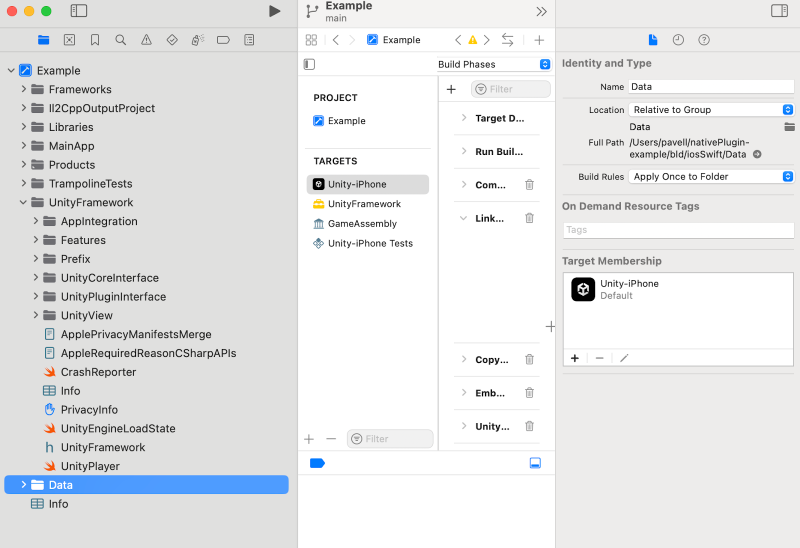Toggle the inspector panel on the right
The image size is (800, 548).
click(779, 11)
